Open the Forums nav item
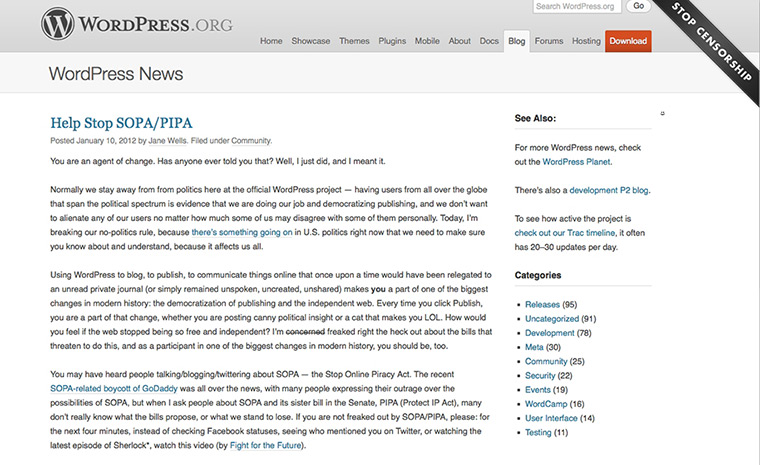The height and width of the screenshot is (465, 760). coord(549,41)
